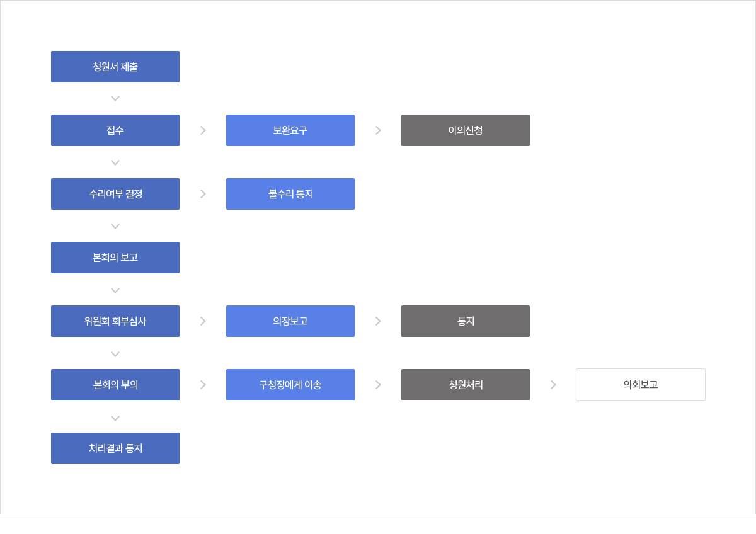
Task: Click the 의장보고 box
Action: pos(290,321)
